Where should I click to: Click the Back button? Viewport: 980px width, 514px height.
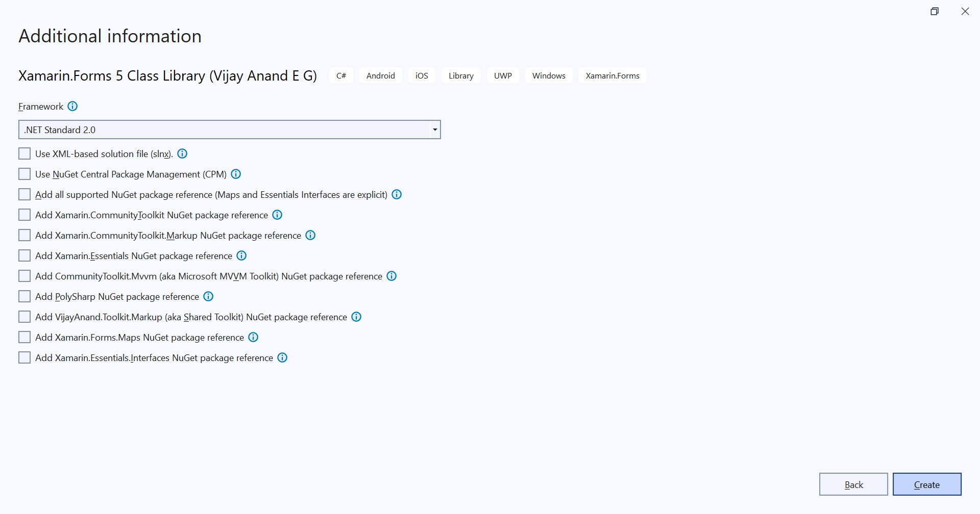click(853, 484)
